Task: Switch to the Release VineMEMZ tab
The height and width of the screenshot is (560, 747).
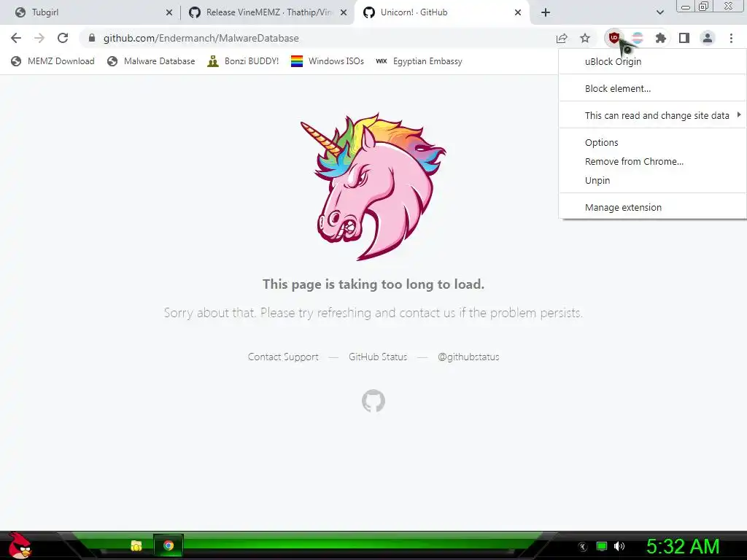Action: tap(267, 12)
